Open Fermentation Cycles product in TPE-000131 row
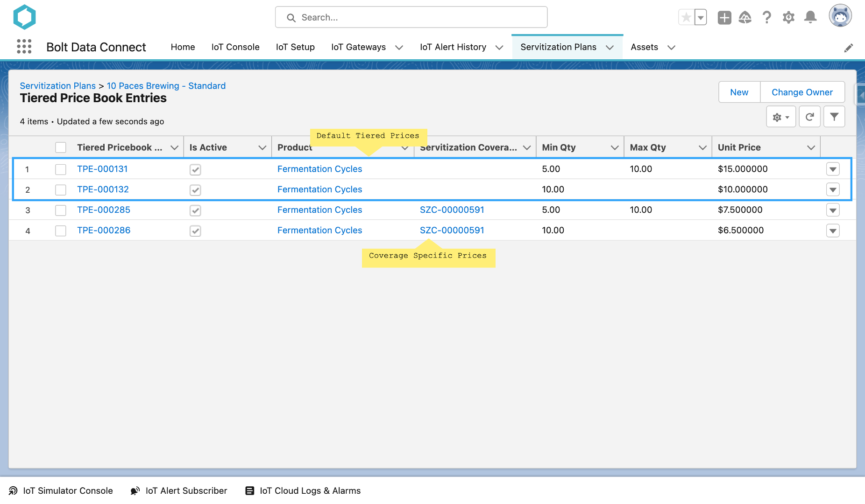 tap(319, 169)
